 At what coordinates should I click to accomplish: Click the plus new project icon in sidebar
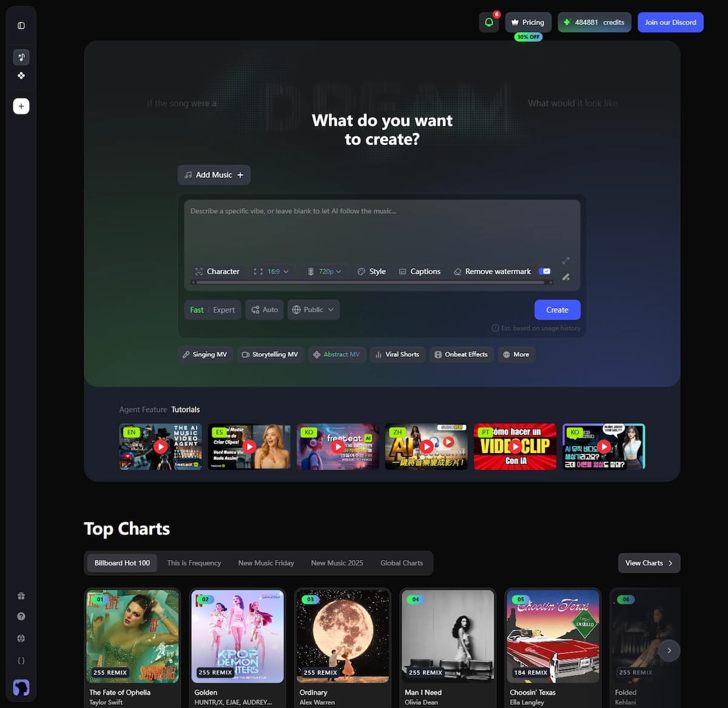click(x=21, y=106)
